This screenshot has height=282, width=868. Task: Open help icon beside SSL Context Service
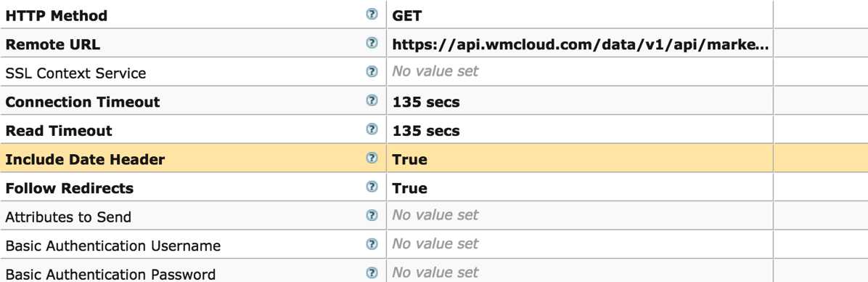(372, 71)
